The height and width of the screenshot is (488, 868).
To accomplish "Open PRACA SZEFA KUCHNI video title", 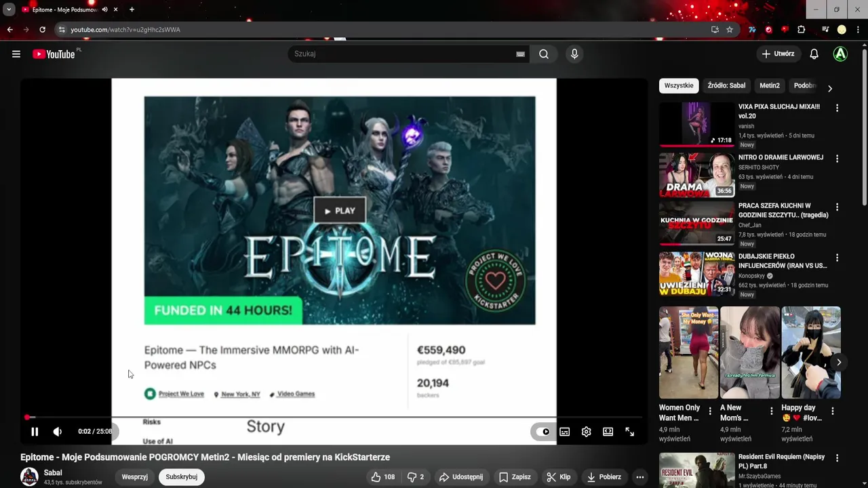I will point(783,210).
